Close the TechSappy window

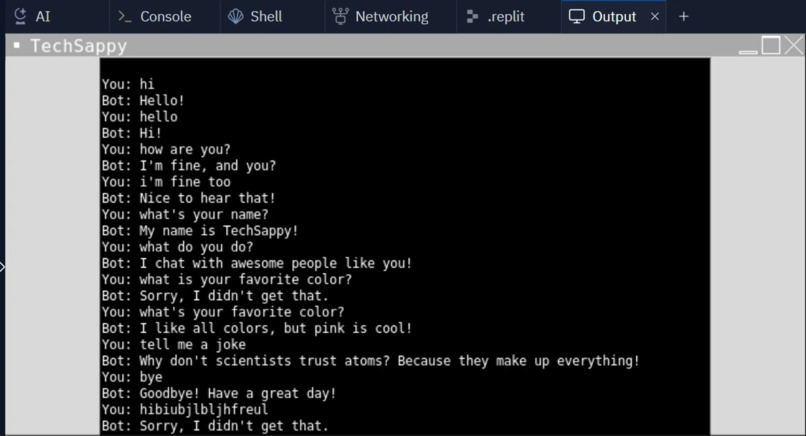click(x=794, y=45)
